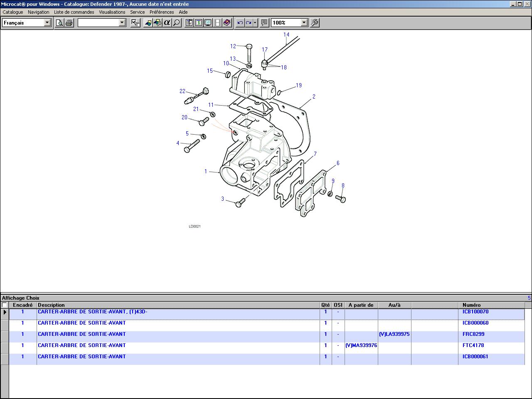The image size is (532, 399).
Task: Open the Catalogue menu
Action: pos(13,12)
